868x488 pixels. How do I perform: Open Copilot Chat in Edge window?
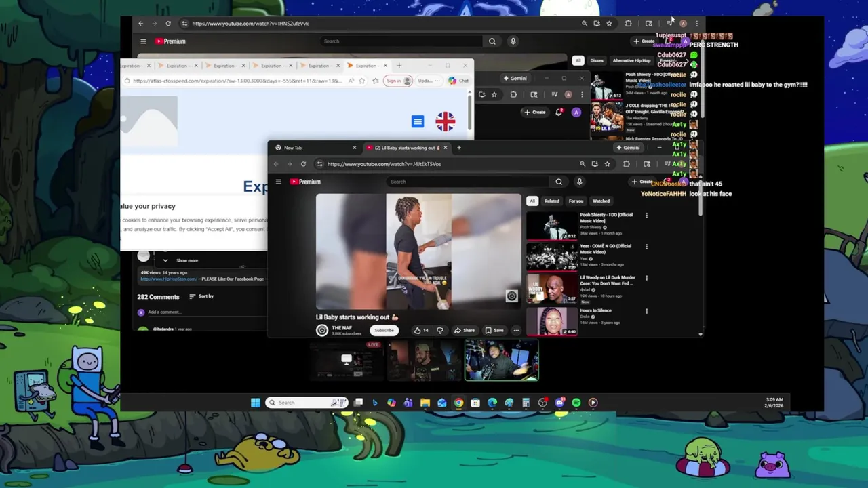pos(459,81)
